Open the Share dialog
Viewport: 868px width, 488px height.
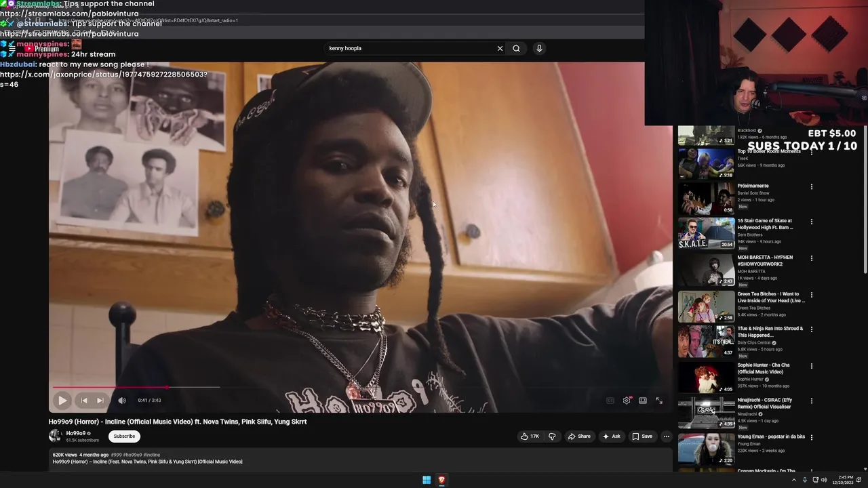coord(579,436)
